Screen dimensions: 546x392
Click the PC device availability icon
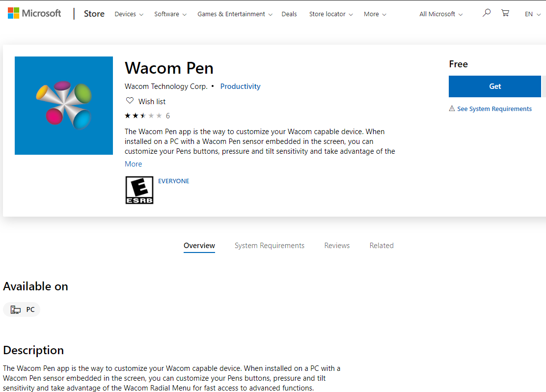(15, 309)
